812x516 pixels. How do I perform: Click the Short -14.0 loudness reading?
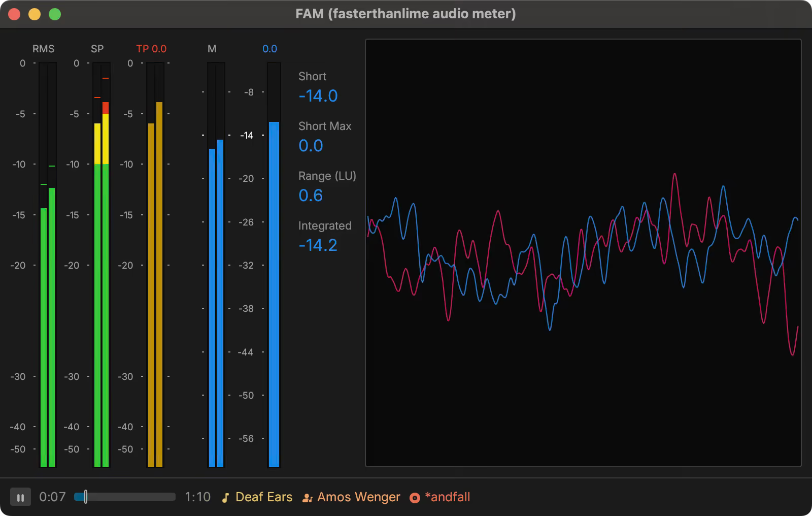pyautogui.click(x=318, y=96)
